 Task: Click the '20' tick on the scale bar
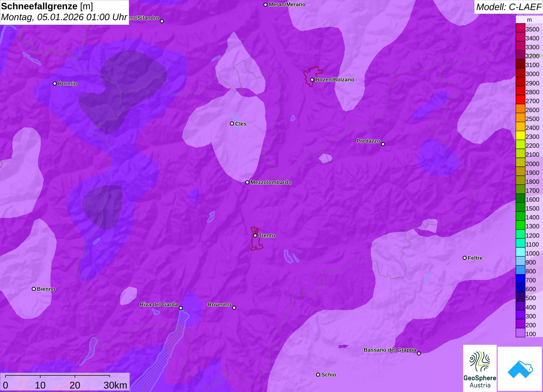[x=75, y=385]
